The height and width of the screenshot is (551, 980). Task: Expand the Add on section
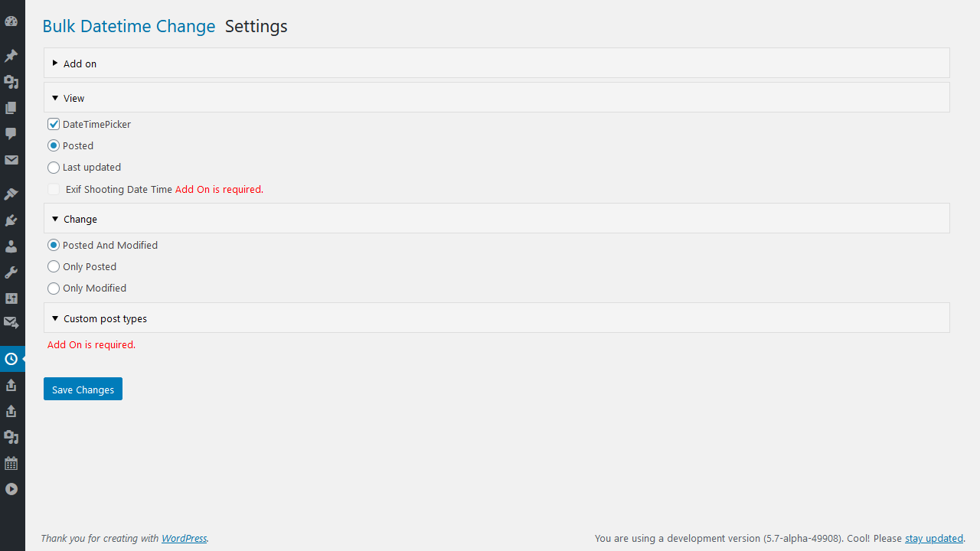[x=497, y=64]
